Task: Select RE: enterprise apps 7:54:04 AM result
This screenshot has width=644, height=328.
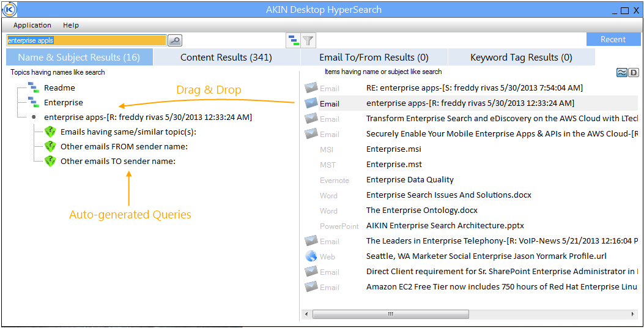Action: point(475,88)
